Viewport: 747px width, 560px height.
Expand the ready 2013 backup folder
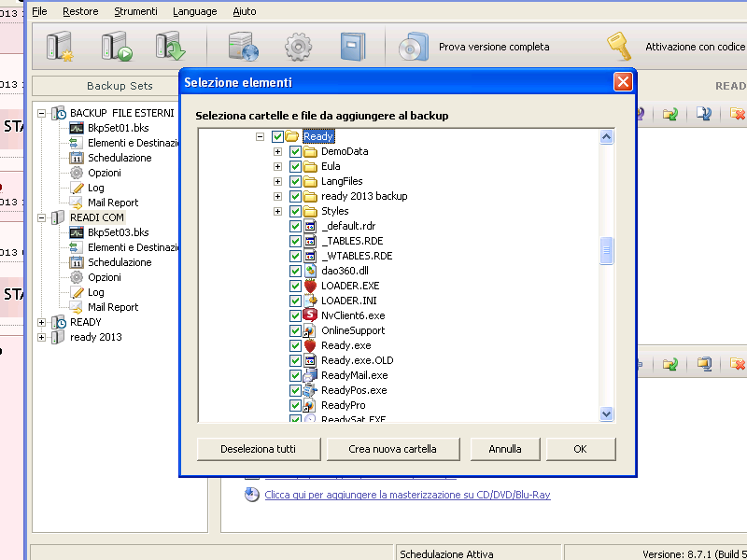coord(277,196)
